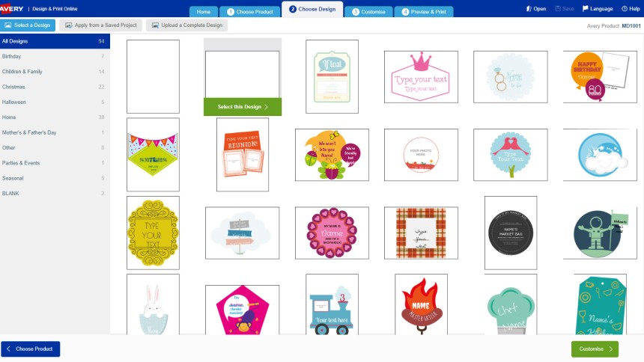Show Parties & Events designs
This screenshot has width=644, height=362.
(55, 163)
